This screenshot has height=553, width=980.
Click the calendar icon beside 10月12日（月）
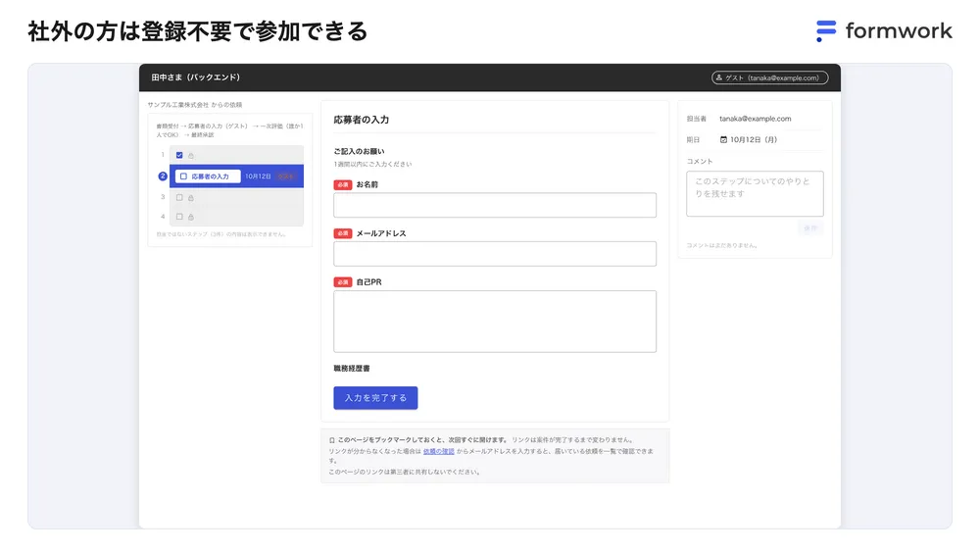[723, 139]
